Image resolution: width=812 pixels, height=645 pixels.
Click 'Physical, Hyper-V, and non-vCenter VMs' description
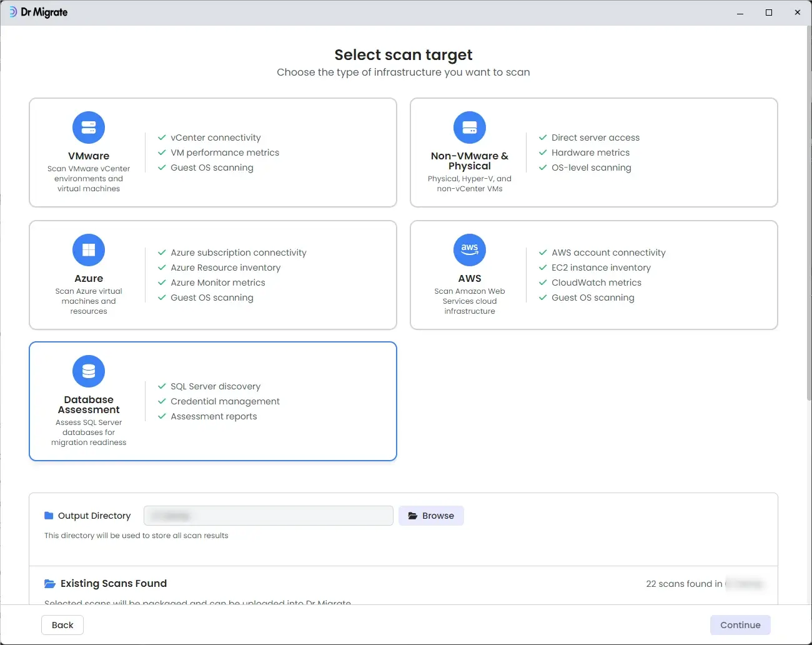470,184
